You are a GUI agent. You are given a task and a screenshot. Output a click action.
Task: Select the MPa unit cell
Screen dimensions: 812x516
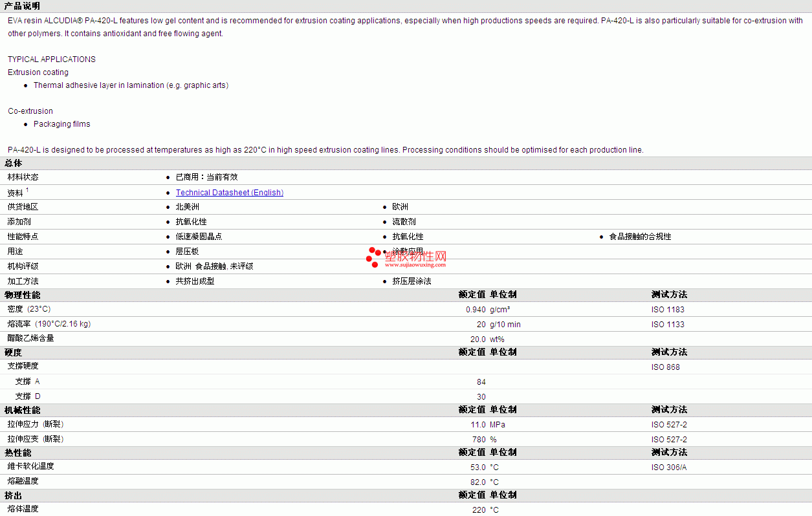click(498, 425)
